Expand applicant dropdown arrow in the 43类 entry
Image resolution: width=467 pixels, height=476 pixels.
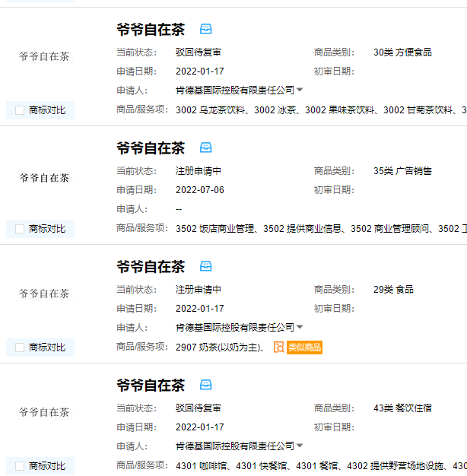[x=300, y=446]
